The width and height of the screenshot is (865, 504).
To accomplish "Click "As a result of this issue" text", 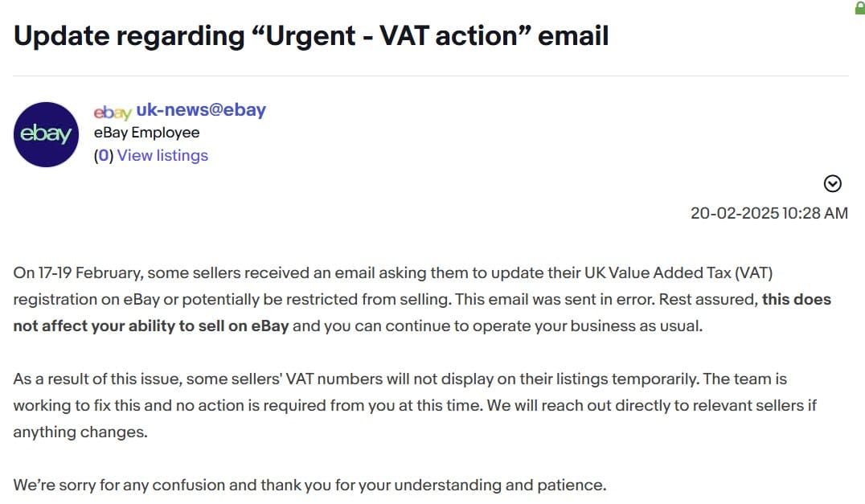I will pyautogui.click(x=96, y=379).
